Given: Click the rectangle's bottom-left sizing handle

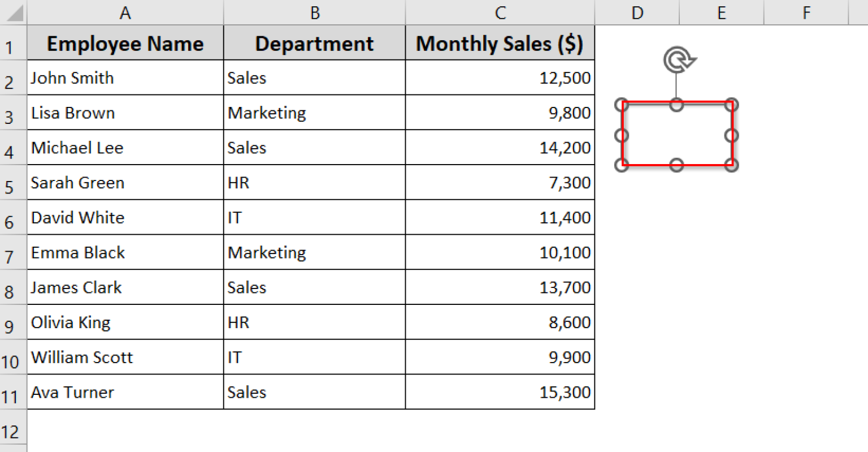Looking at the screenshot, I should [622, 165].
